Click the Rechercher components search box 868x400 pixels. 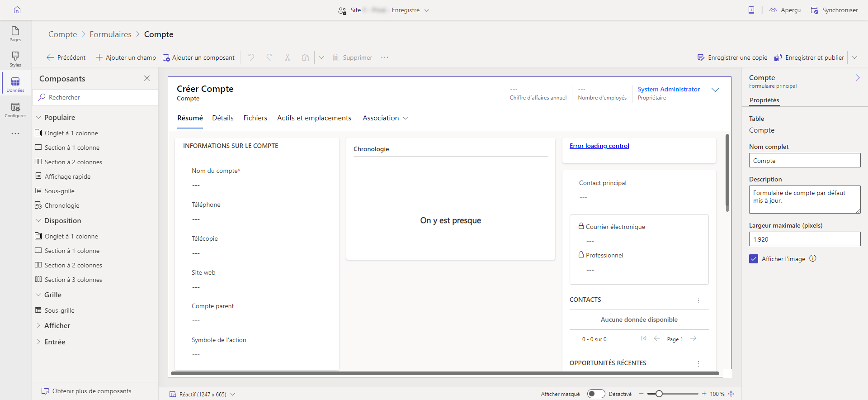tap(95, 97)
